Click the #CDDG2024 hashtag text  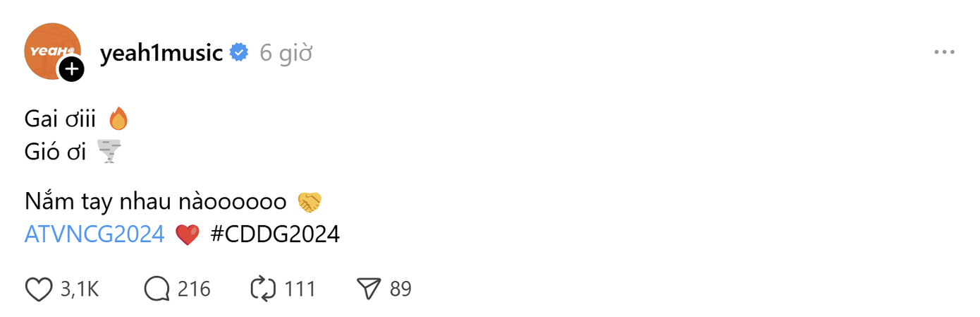pos(275,234)
